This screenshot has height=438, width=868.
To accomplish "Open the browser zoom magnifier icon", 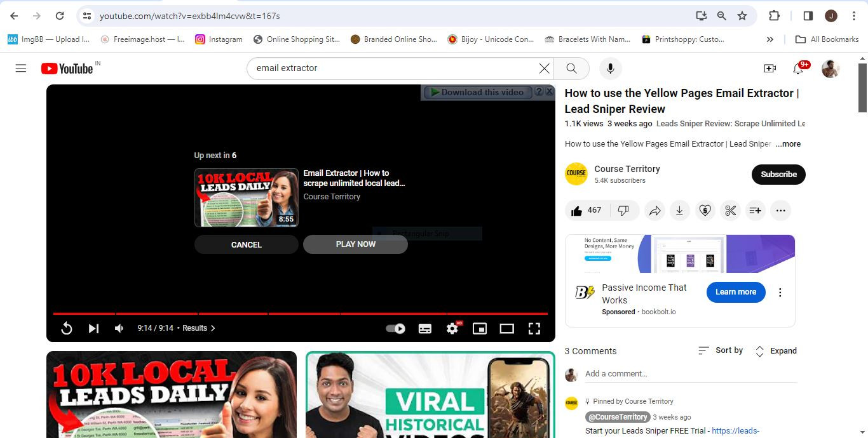I will coord(721,16).
